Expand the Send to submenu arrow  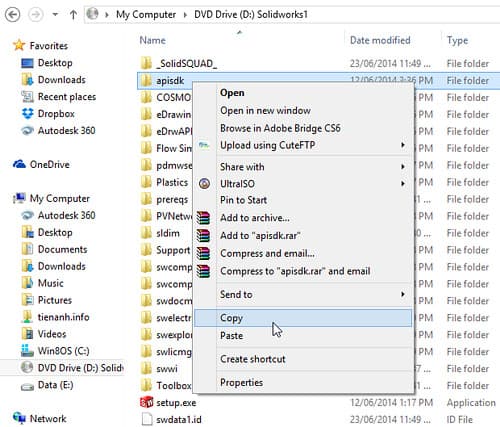403,294
